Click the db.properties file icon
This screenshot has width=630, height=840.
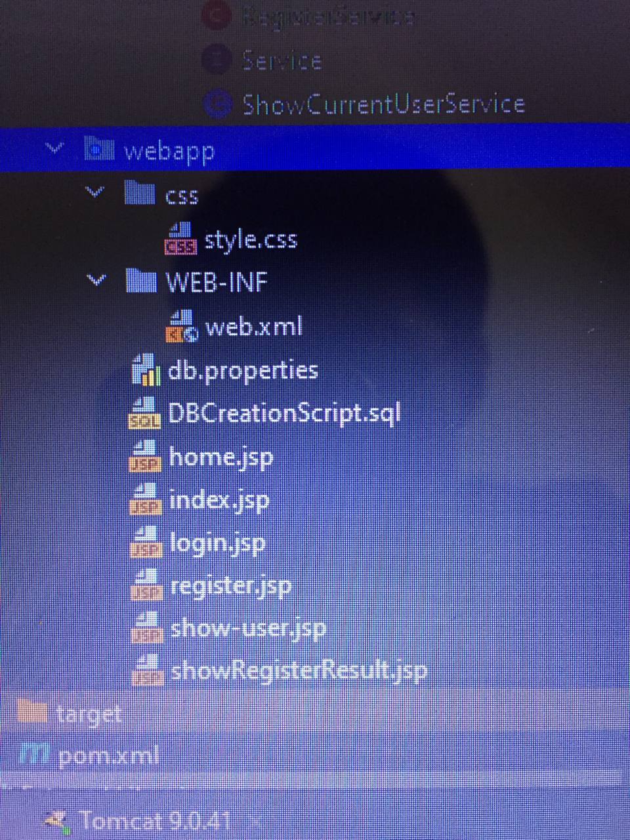point(146,369)
